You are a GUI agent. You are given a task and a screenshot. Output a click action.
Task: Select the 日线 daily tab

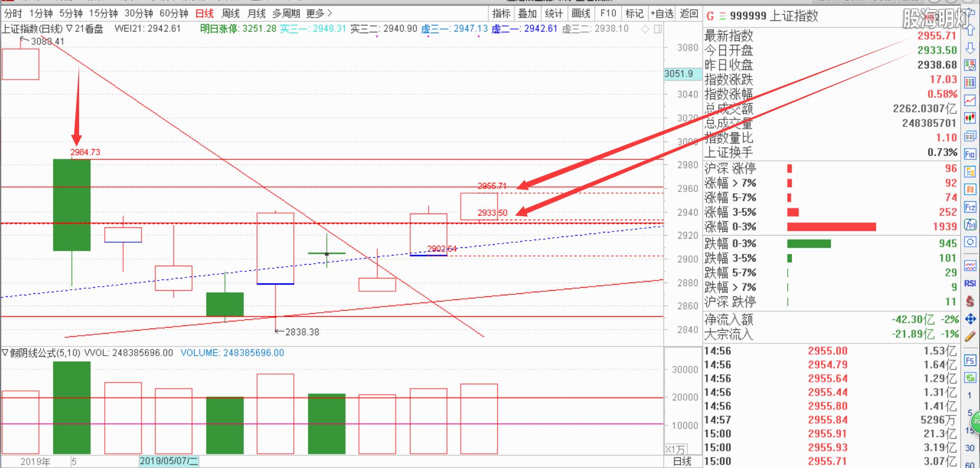[x=205, y=13]
